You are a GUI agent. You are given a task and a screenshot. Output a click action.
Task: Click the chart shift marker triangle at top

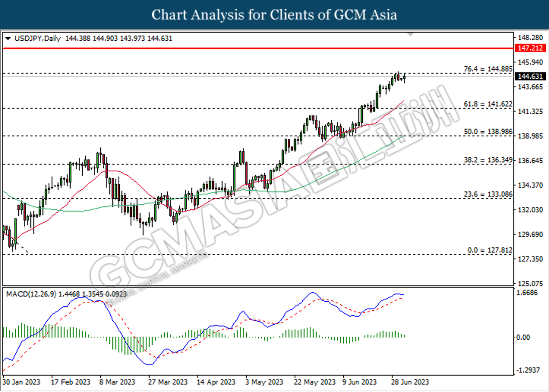411,34
